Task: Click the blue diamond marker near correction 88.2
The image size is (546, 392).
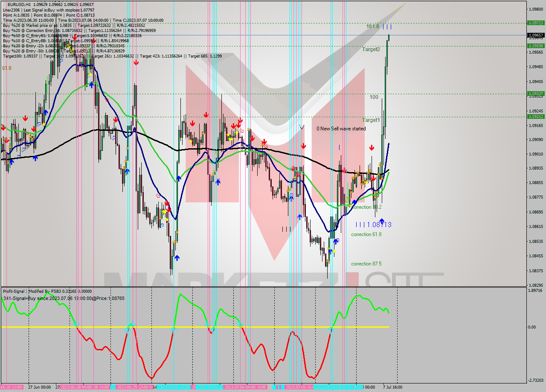Action: click(354, 202)
